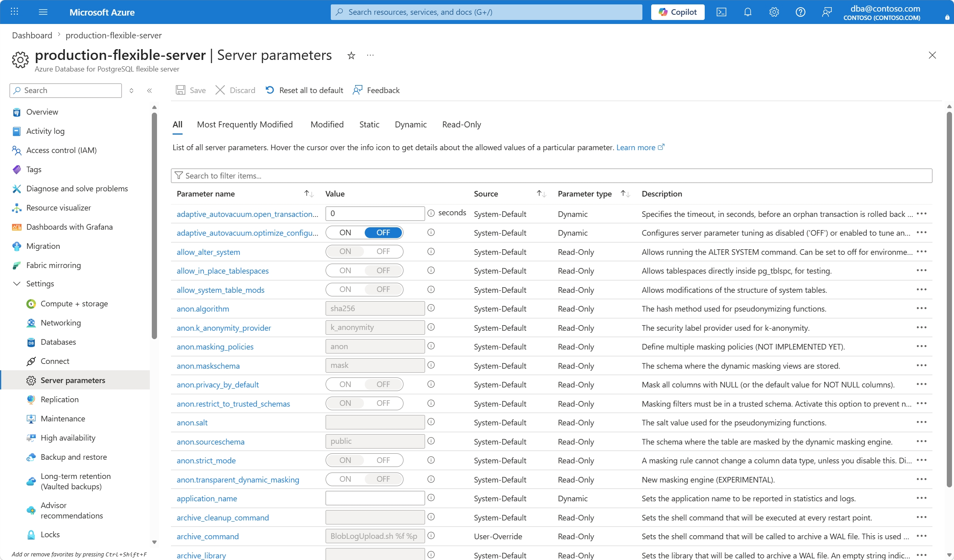Open row menu for anon.salt

click(922, 422)
